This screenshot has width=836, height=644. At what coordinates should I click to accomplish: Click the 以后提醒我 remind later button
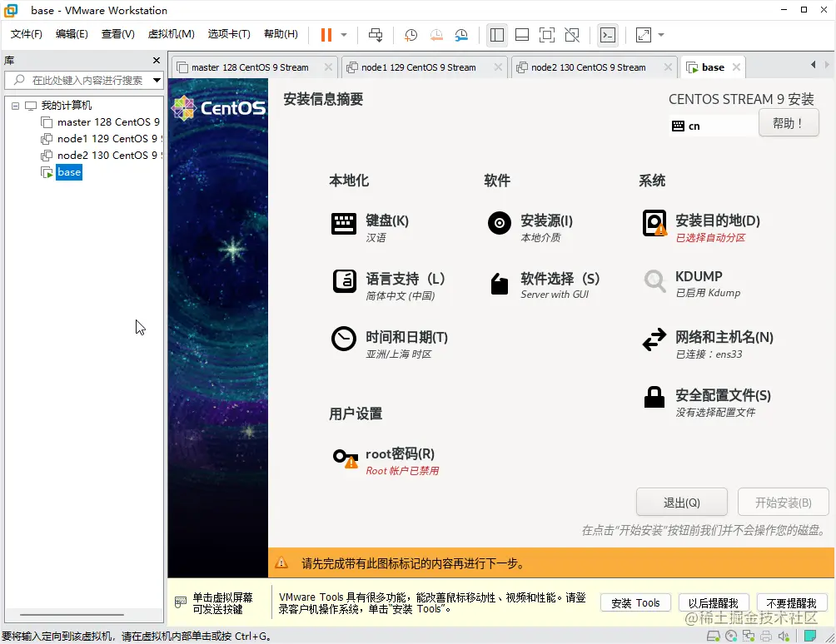pos(714,603)
